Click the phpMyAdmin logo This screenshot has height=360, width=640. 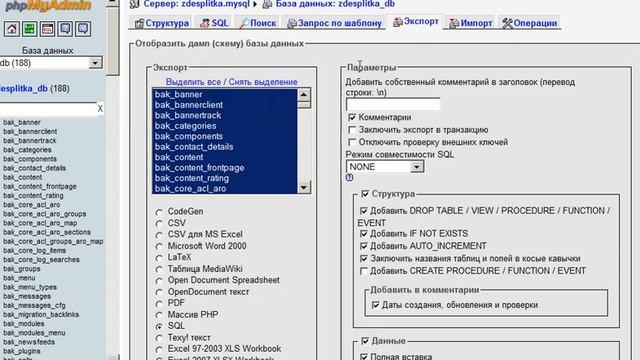(x=48, y=6)
